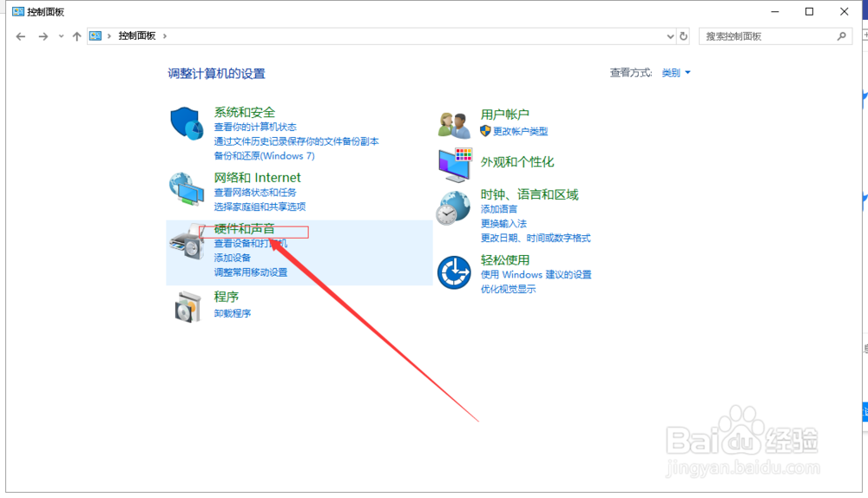Open the Network and Internet globe icon
The image size is (868, 498).
pyautogui.click(x=187, y=188)
